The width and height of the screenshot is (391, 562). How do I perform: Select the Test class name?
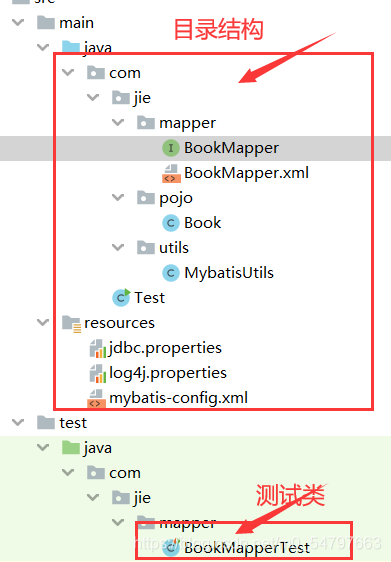click(149, 297)
